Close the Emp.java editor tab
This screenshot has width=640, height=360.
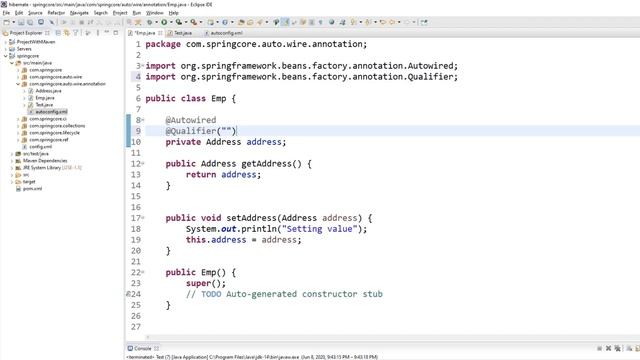point(160,33)
